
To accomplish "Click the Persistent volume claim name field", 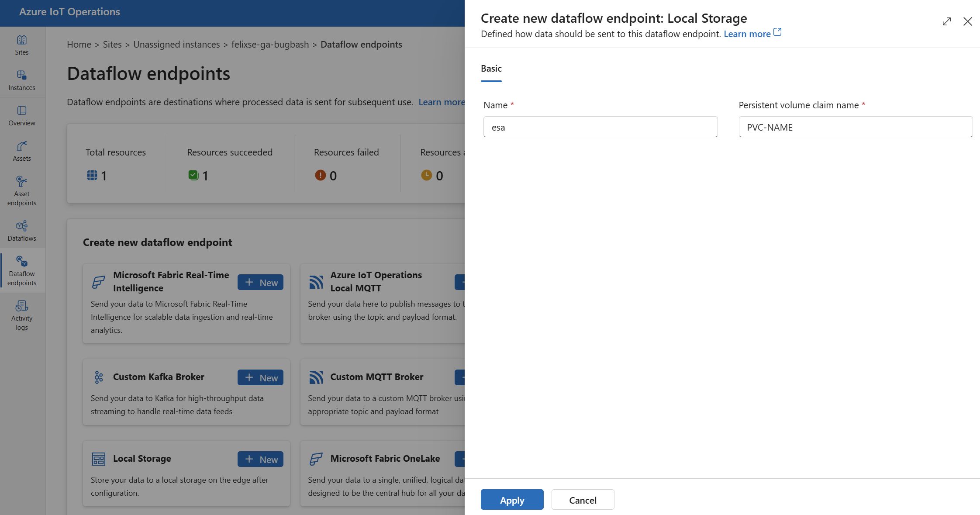I will pyautogui.click(x=856, y=127).
